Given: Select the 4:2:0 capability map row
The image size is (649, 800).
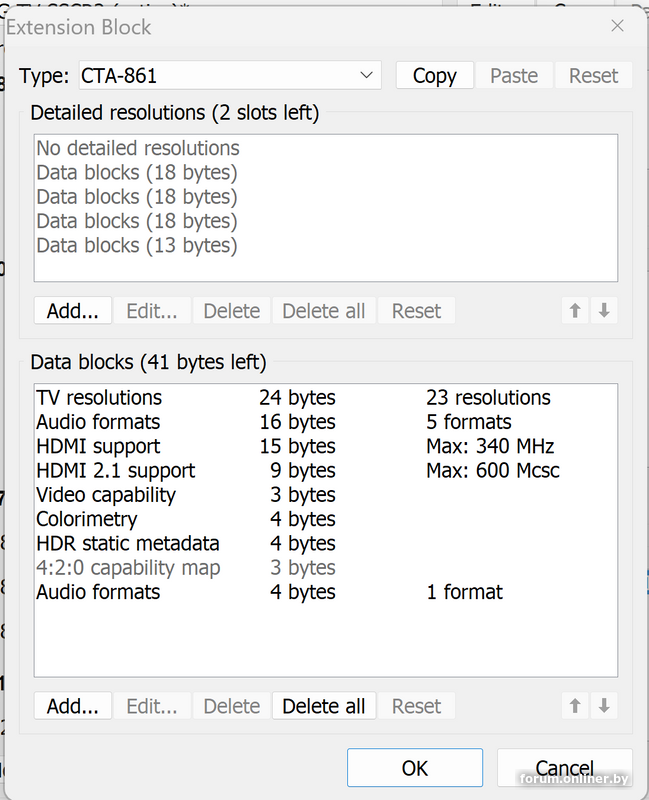Looking at the screenshot, I should tap(128, 568).
